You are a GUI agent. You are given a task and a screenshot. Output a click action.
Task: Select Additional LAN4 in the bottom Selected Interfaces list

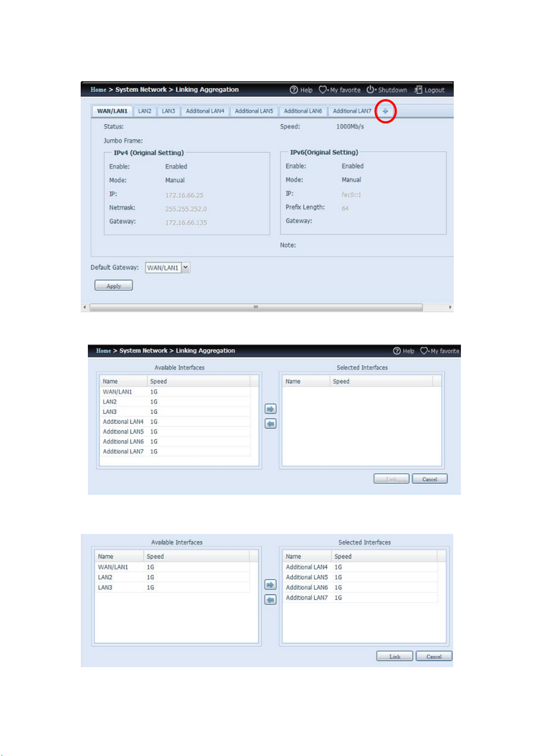tap(360, 567)
